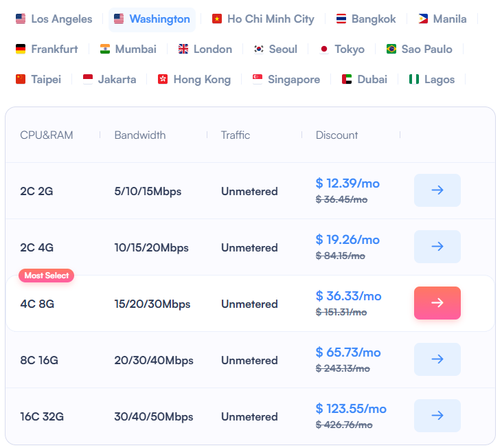502x448 pixels.
Task: Click the Traffic column header
Action: tap(236, 135)
